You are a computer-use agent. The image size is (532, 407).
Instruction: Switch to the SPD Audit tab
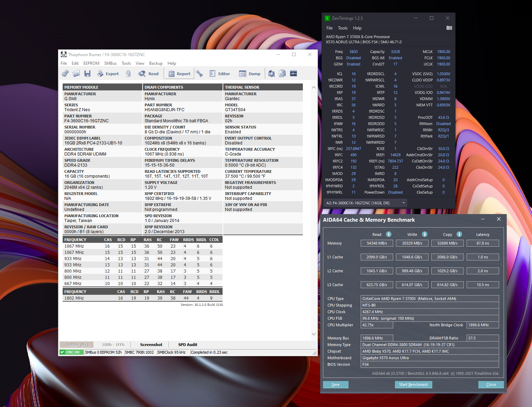(188, 345)
